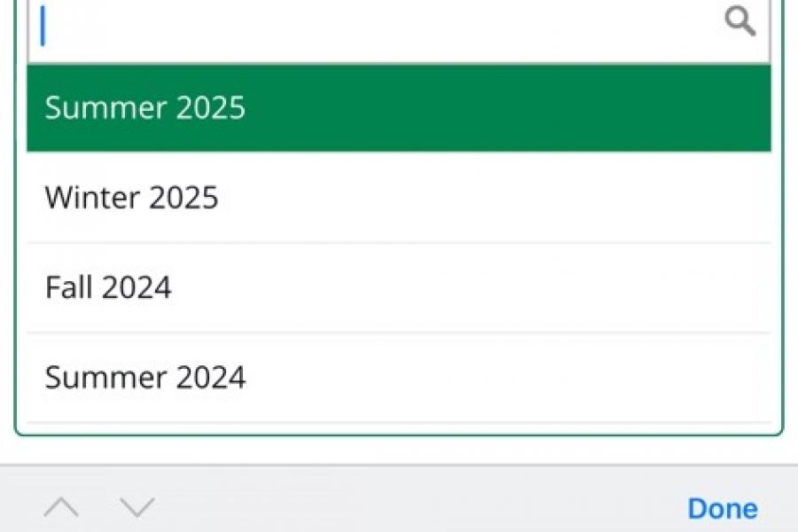Image resolution: width=798 pixels, height=532 pixels.
Task: Advance to the next form field
Action: tap(137, 508)
